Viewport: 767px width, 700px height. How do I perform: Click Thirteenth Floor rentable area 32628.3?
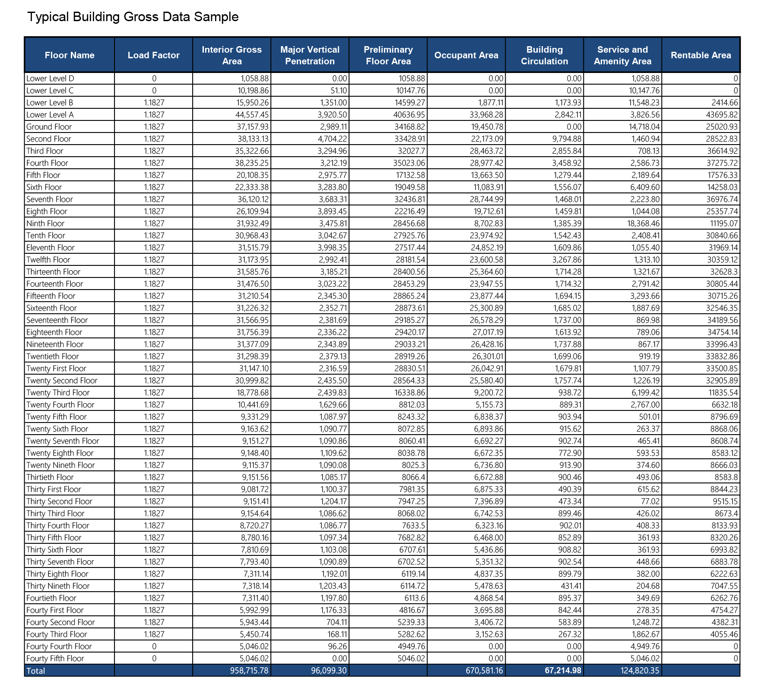724,272
